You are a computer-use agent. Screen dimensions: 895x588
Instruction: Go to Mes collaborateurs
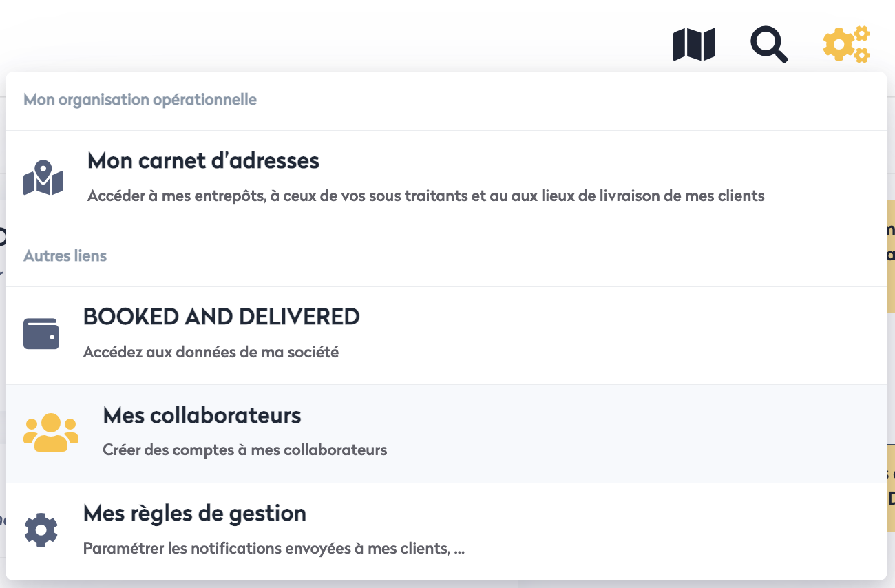pyautogui.click(x=202, y=416)
